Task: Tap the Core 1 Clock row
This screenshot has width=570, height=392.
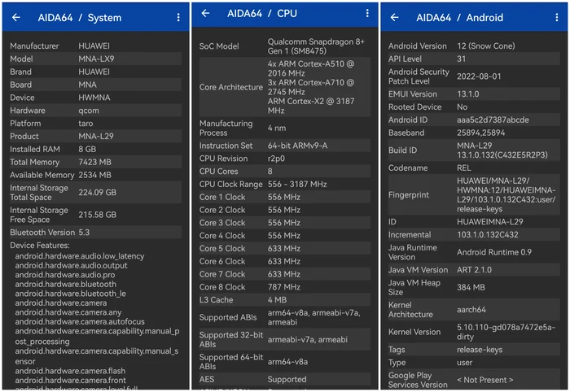Action: (x=285, y=197)
